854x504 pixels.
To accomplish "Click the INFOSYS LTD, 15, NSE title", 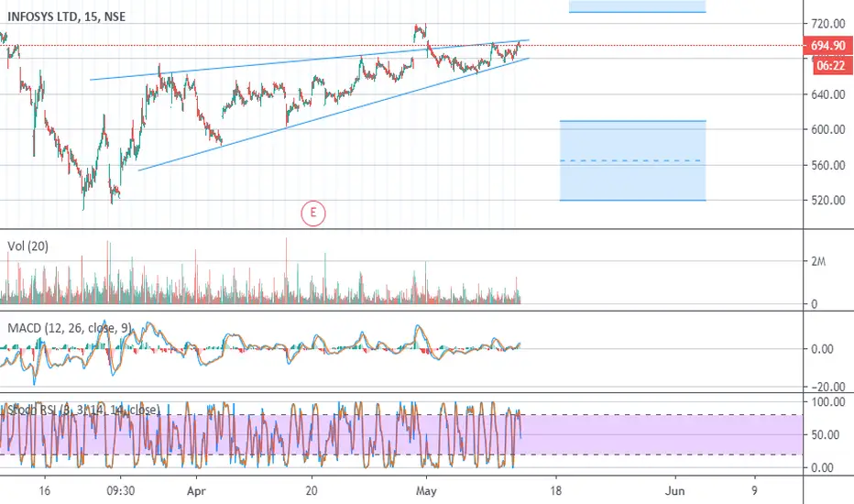I will click(x=67, y=16).
